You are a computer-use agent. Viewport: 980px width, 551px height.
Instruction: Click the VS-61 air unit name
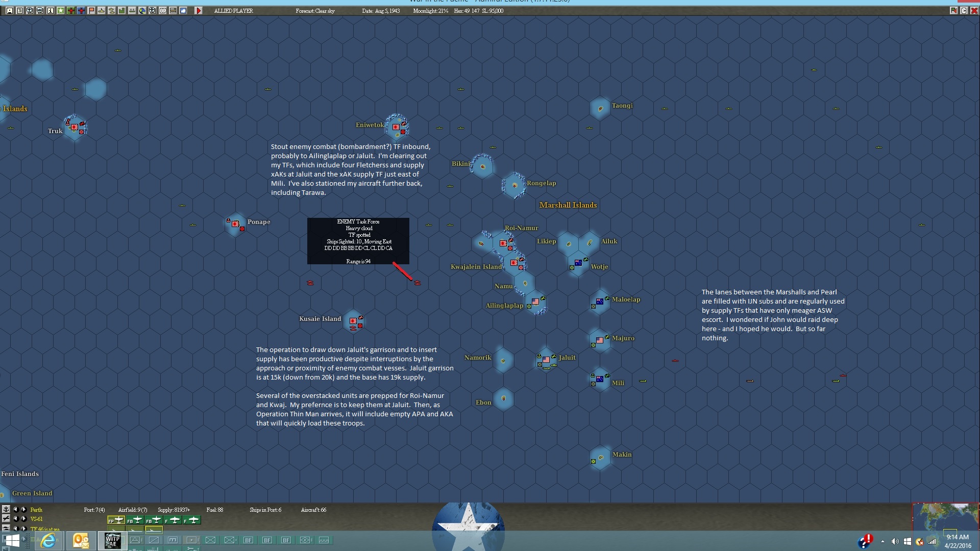[x=36, y=519]
